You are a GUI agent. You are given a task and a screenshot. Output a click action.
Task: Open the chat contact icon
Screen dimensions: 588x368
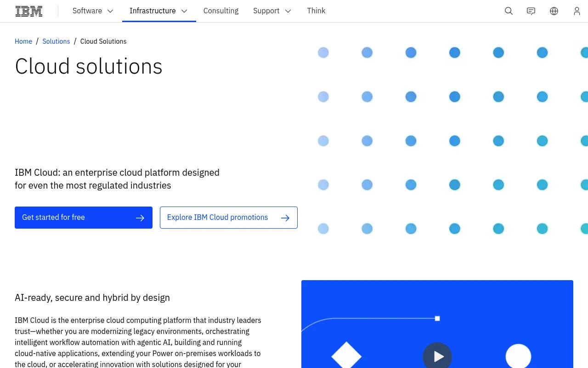pyautogui.click(x=531, y=11)
